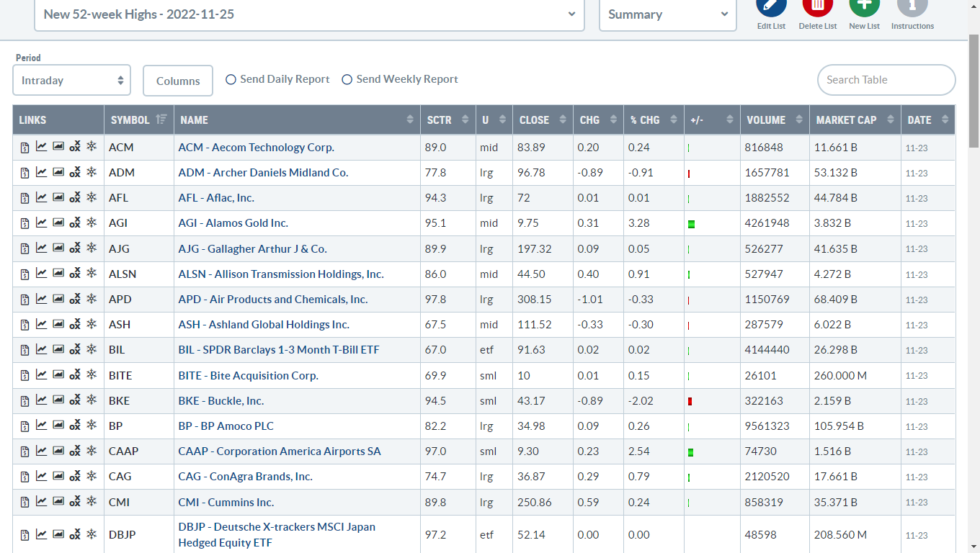Open the New 52-week Highs list dropdown
This screenshot has height=553, width=980.
[x=309, y=14]
